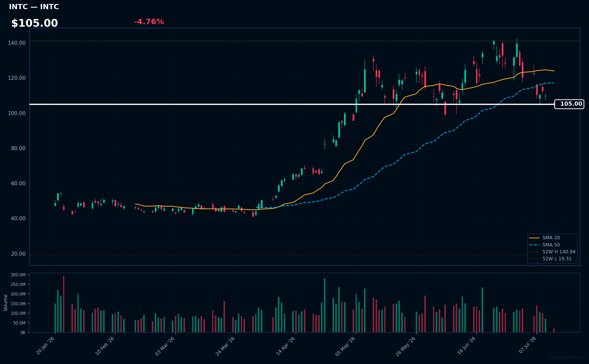
Task: Select 52W L 19.31 legend entry
Action: pos(550,259)
